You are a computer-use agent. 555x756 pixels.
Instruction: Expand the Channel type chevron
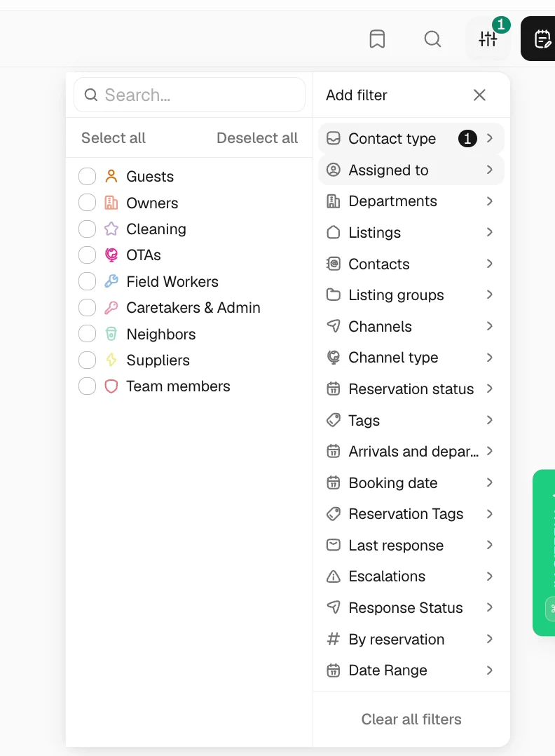click(489, 357)
